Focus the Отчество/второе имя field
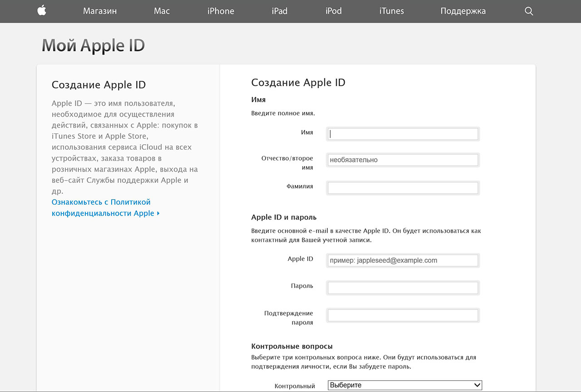Image resolution: width=581 pixels, height=392 pixels. tap(403, 160)
